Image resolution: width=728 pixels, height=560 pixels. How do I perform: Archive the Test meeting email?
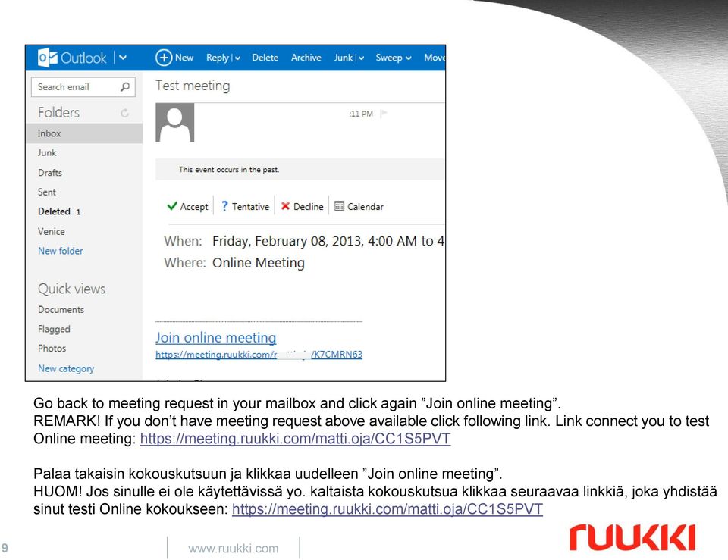point(306,58)
